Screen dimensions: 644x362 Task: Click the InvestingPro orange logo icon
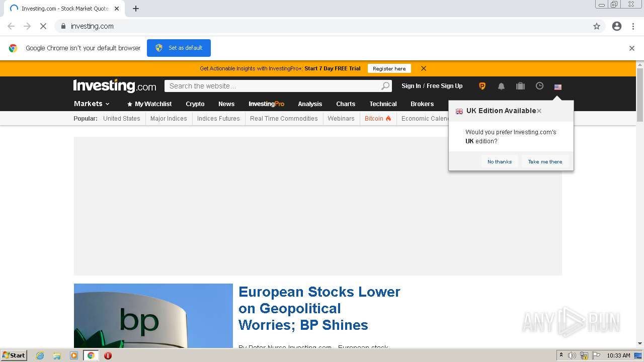tap(482, 86)
